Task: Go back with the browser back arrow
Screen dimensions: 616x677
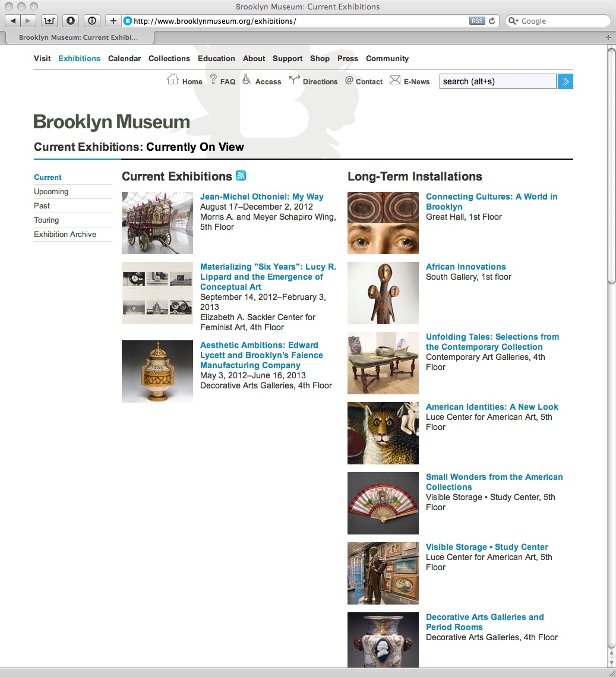Action: (x=12, y=21)
